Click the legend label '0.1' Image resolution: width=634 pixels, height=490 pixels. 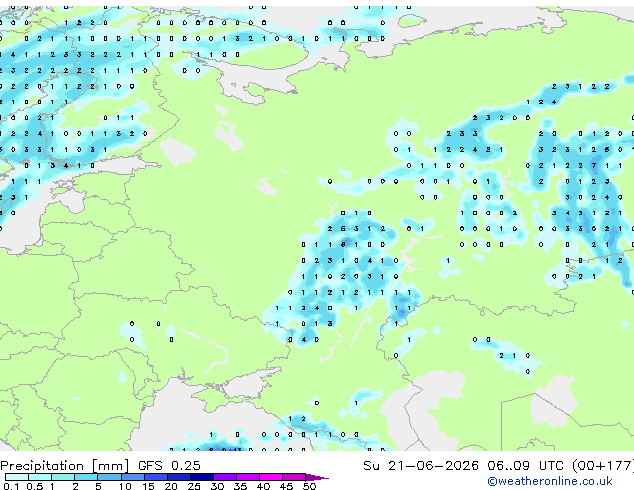tap(11, 486)
